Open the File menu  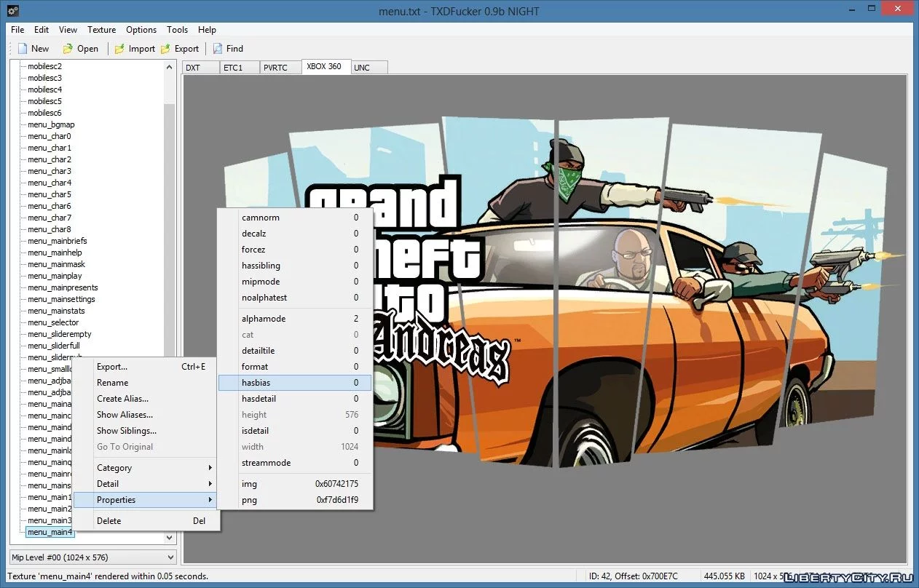tap(17, 30)
